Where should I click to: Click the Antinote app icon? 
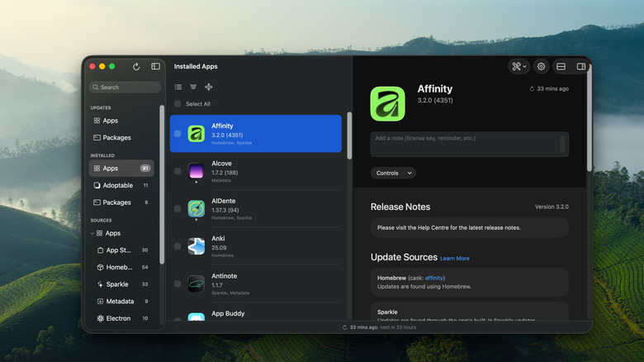197,283
